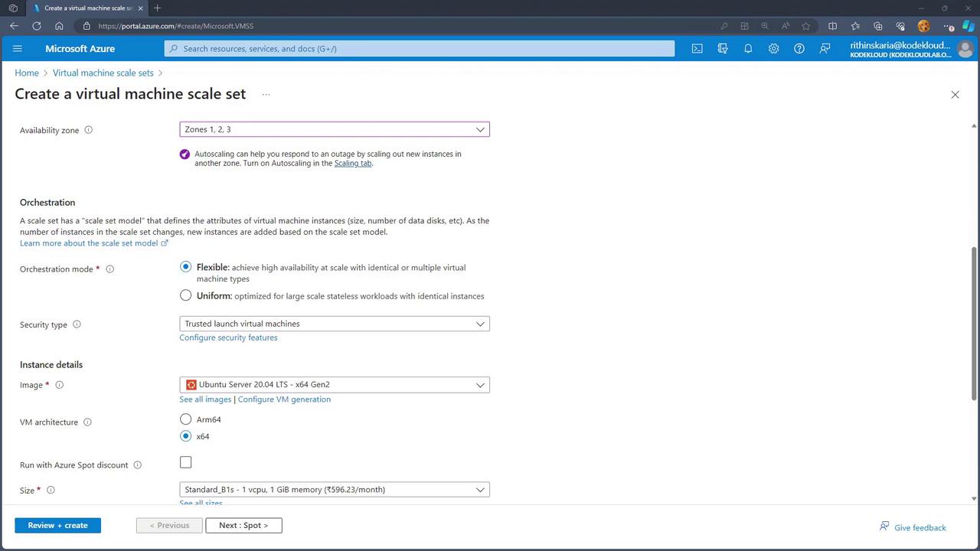Choose Arm64 VM architecture
The height and width of the screenshot is (551, 980).
[x=186, y=419]
